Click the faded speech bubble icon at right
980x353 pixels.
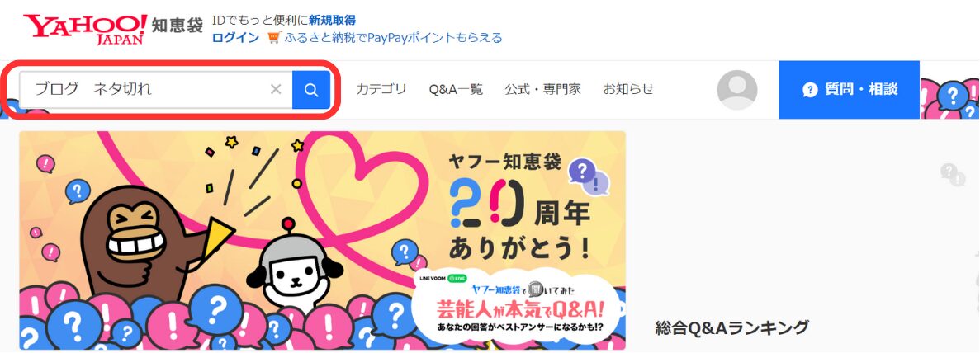point(953,174)
